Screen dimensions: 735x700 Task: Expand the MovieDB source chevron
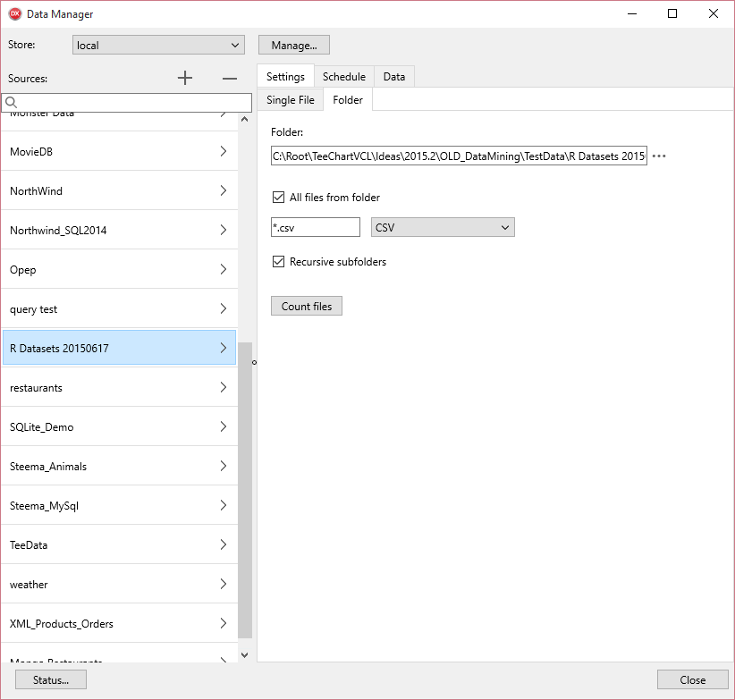pos(224,151)
